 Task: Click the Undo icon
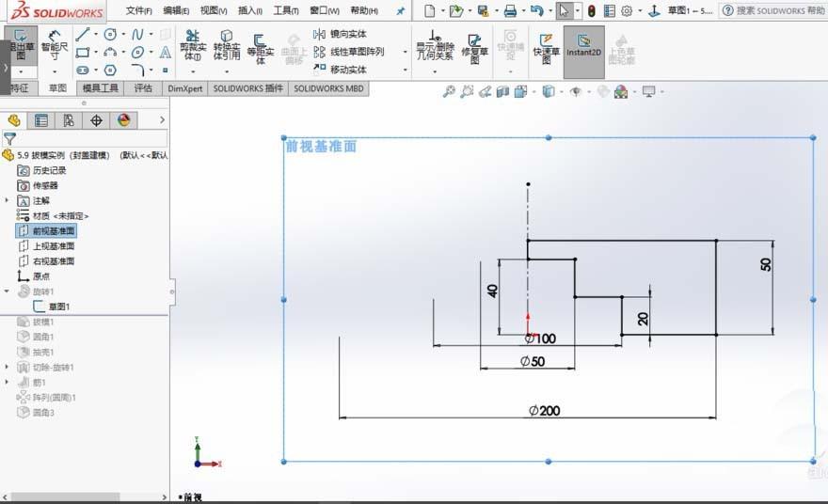[537, 10]
